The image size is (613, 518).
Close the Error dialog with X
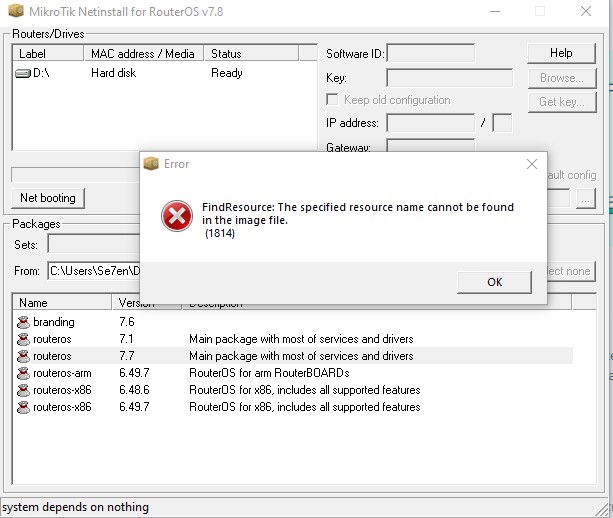point(532,164)
